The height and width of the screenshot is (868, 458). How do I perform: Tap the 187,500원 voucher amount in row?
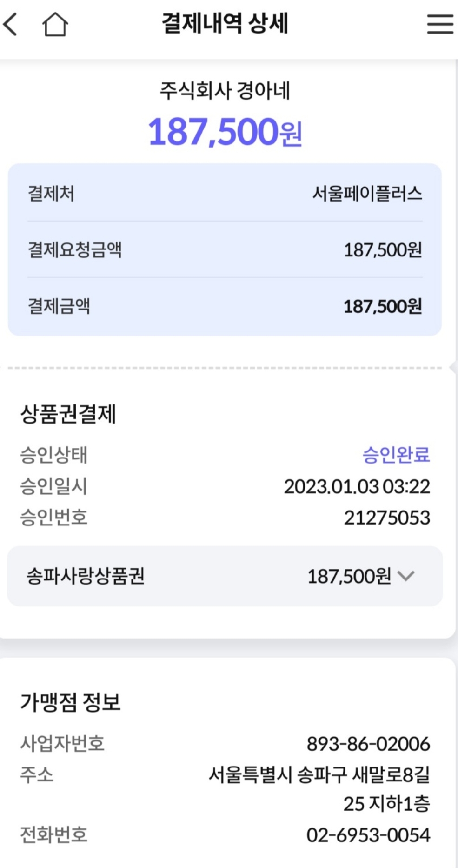349,576
